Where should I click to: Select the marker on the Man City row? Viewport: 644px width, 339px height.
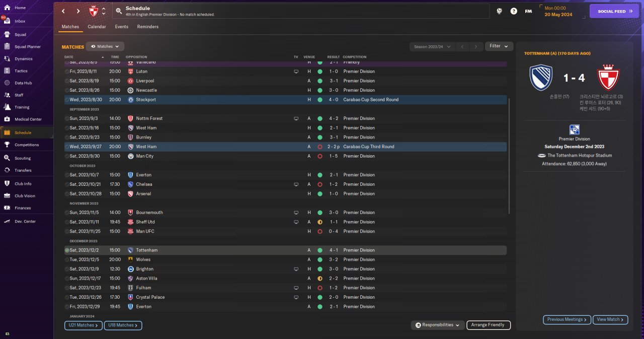tap(67, 156)
